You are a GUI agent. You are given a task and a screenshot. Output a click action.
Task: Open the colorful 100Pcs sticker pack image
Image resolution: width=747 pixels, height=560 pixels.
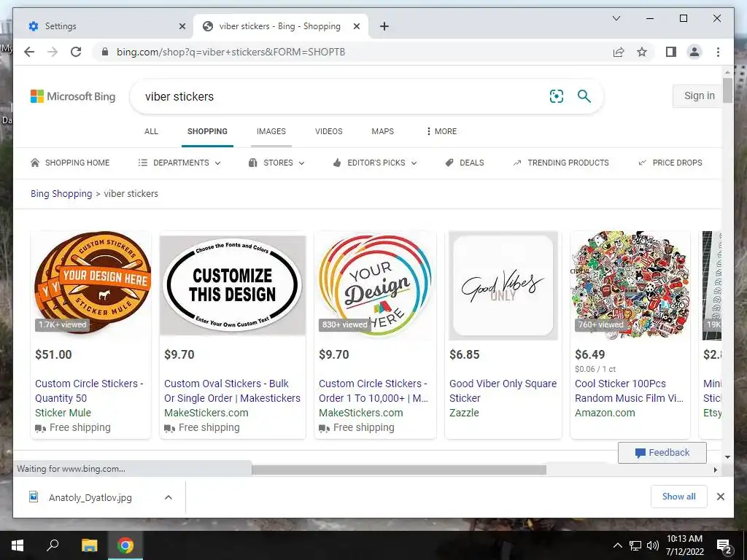pos(630,285)
